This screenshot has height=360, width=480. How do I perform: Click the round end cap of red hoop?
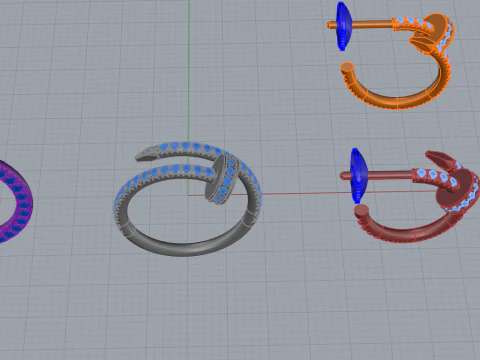point(361,211)
